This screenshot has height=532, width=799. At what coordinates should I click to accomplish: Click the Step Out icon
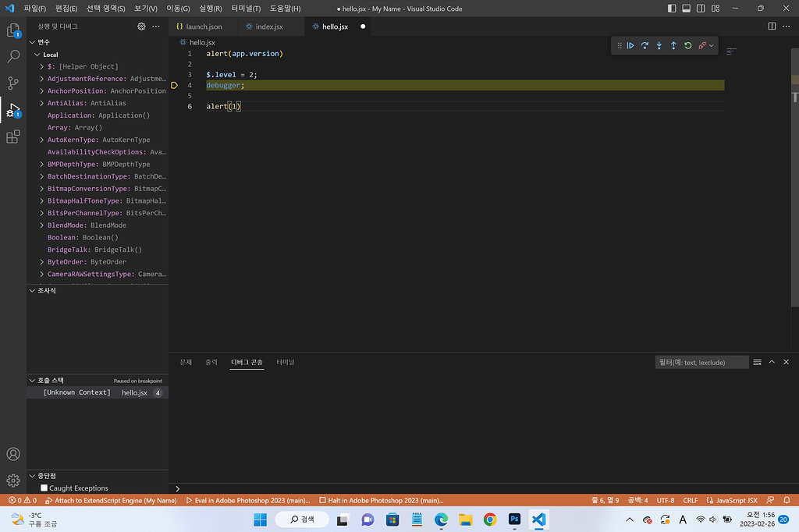[673, 45]
